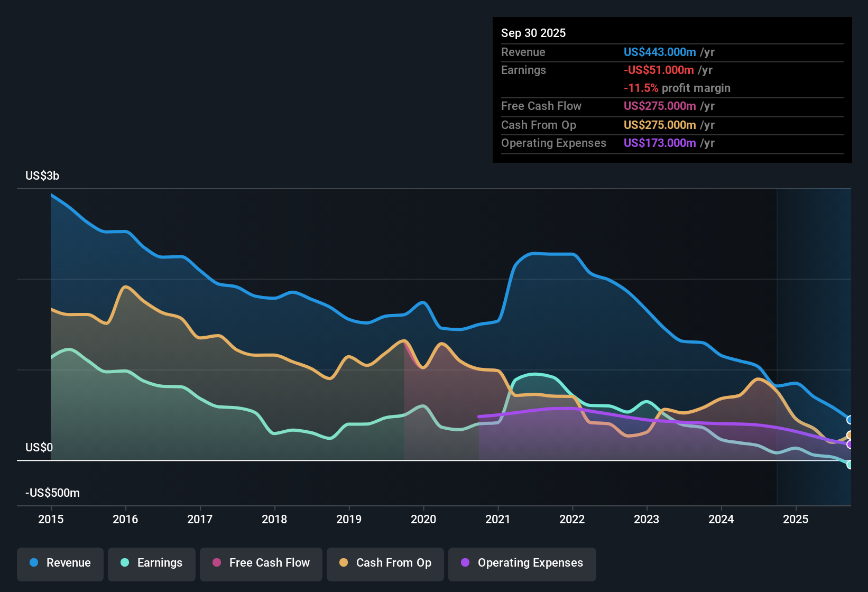Toggle the Earnings series visibility
Viewport: 868px width, 592px height.
click(151, 563)
